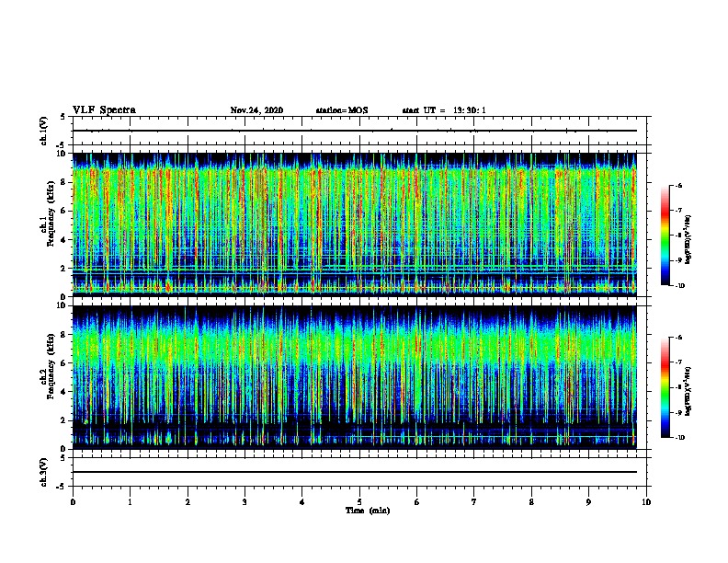The height and width of the screenshot is (563, 728).
Task: Click the "ch.1(V)" axis label
Action: pos(44,131)
